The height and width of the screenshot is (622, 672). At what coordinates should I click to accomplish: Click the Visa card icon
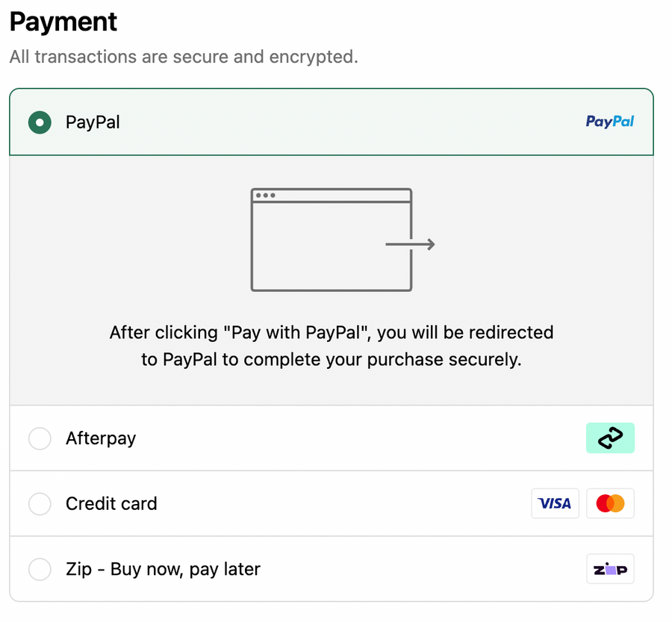(x=555, y=504)
